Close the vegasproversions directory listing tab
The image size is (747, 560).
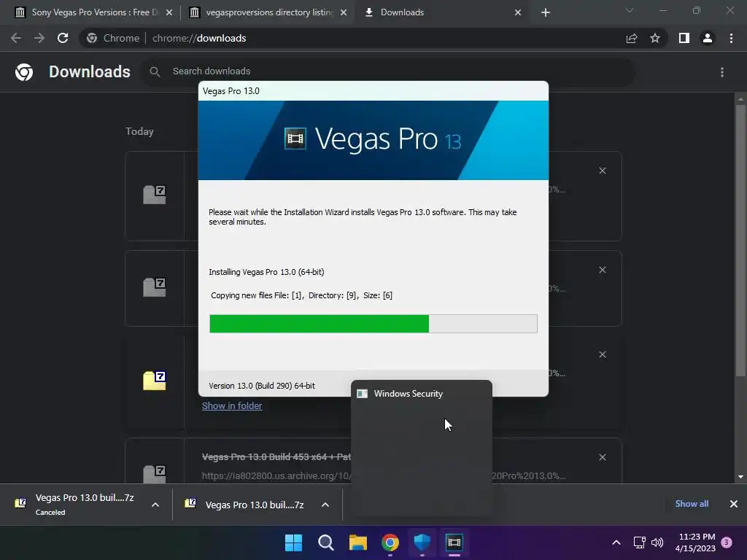pos(344,13)
